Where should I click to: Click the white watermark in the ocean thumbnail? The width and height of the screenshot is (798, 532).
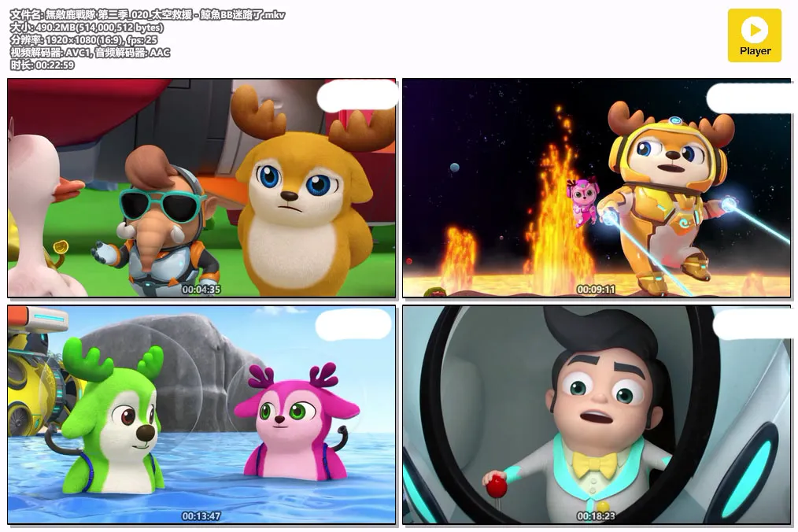[x=353, y=324]
